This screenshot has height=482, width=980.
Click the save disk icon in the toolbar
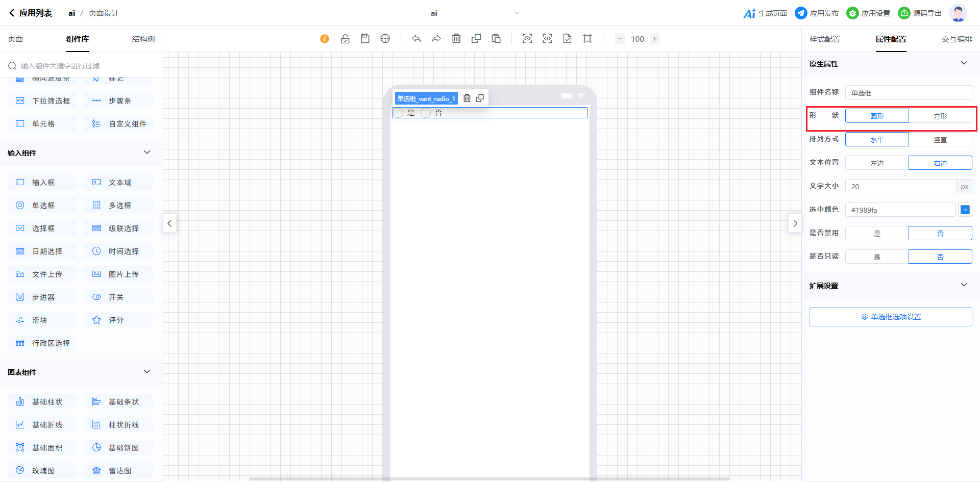(x=365, y=39)
